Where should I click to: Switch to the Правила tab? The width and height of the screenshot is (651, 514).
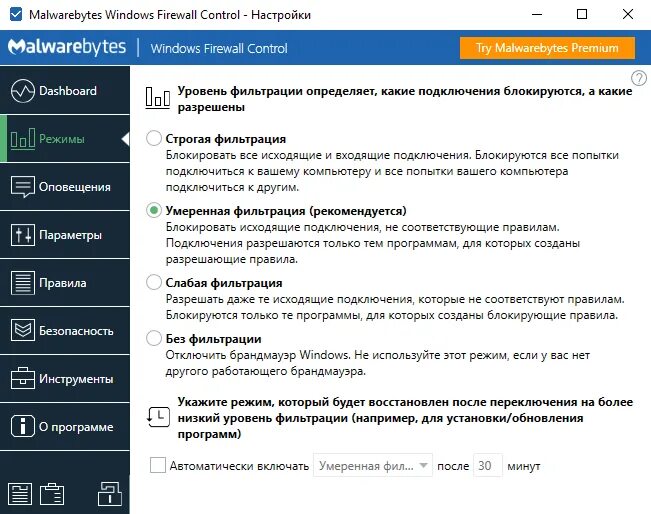[x=65, y=283]
